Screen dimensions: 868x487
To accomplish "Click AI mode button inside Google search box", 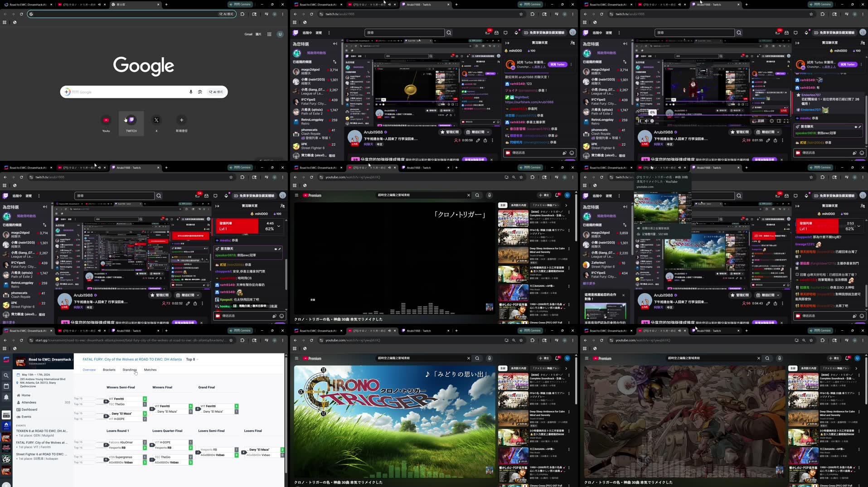I will coord(216,92).
